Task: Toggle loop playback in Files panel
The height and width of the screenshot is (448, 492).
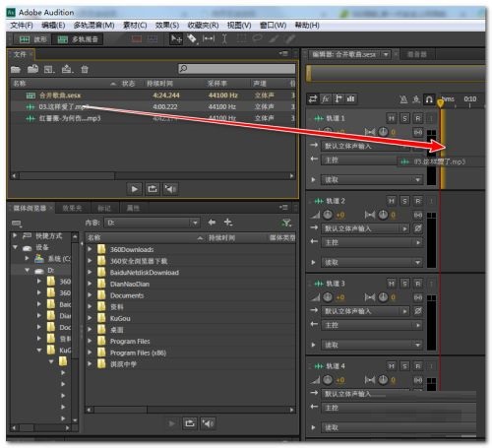Action: click(x=153, y=189)
